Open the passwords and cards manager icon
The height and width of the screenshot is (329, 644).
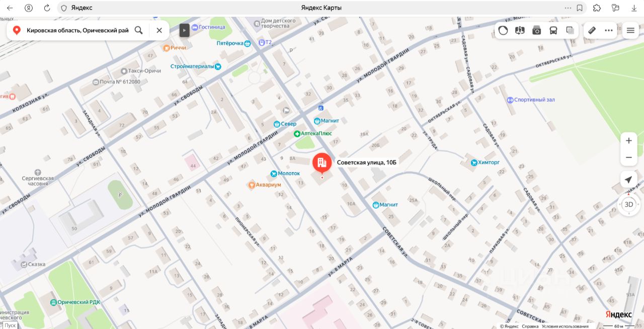coord(615,8)
